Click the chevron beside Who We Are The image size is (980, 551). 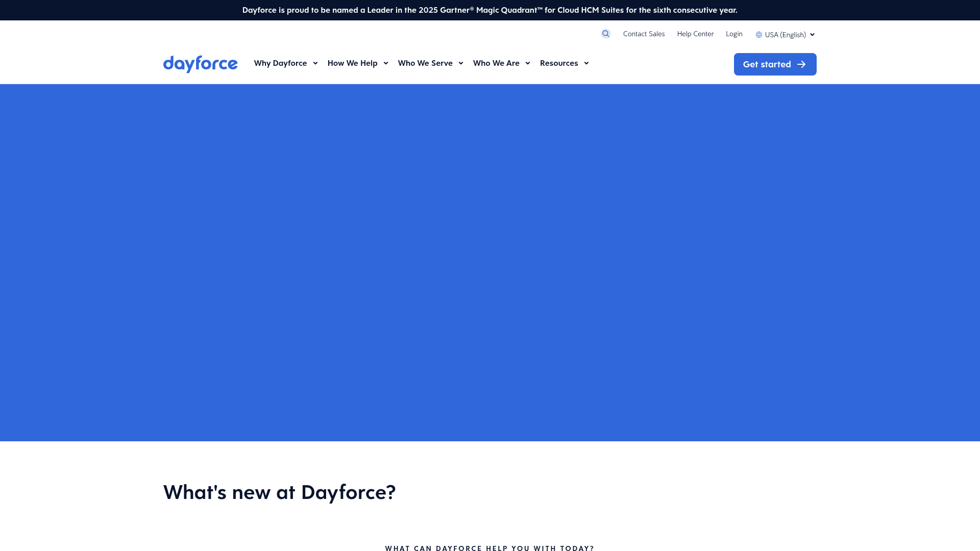click(528, 63)
